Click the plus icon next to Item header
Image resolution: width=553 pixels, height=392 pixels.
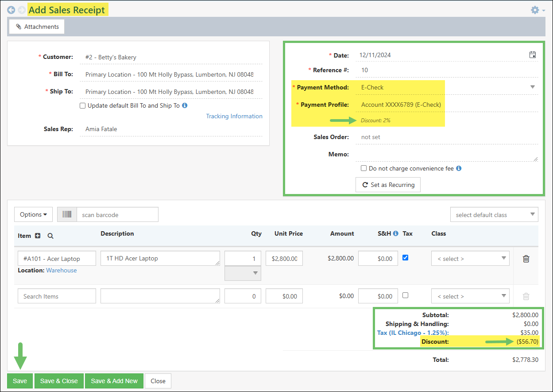pyautogui.click(x=38, y=236)
